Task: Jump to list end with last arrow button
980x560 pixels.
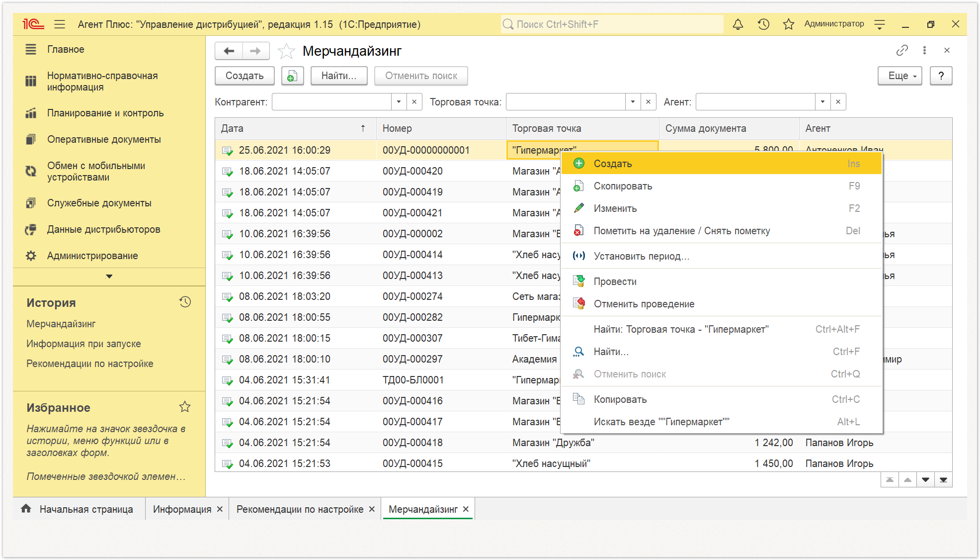Action: click(943, 480)
